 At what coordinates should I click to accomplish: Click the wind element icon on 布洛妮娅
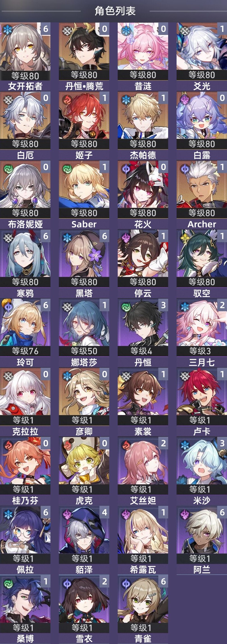click(8, 168)
